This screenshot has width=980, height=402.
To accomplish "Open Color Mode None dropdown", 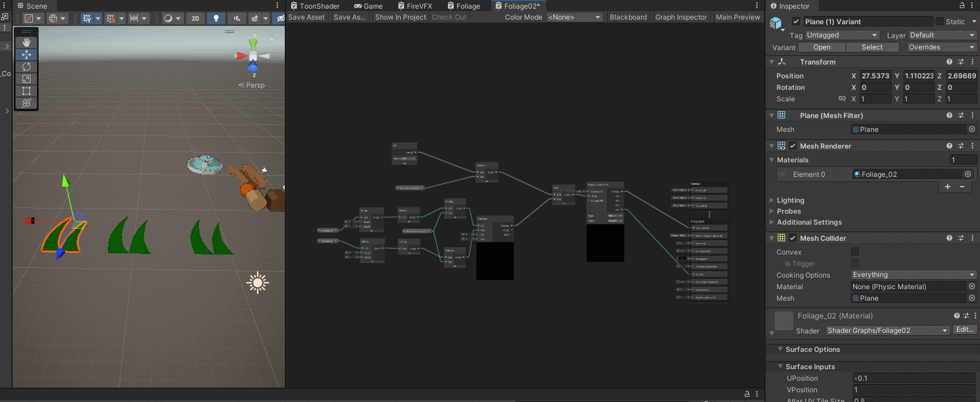I will (574, 17).
